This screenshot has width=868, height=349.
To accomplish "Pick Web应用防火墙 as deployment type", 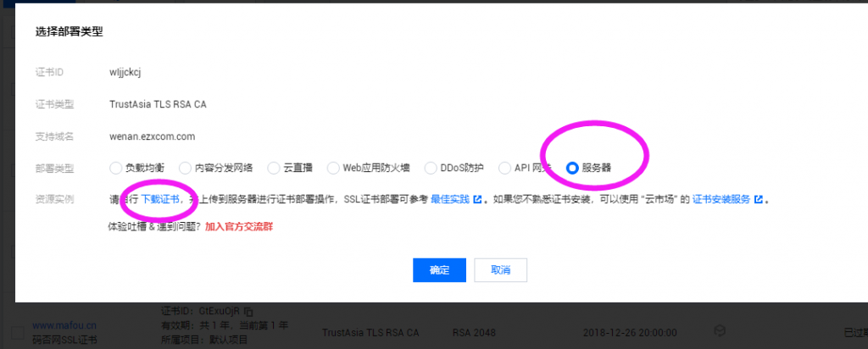I will coord(334,168).
